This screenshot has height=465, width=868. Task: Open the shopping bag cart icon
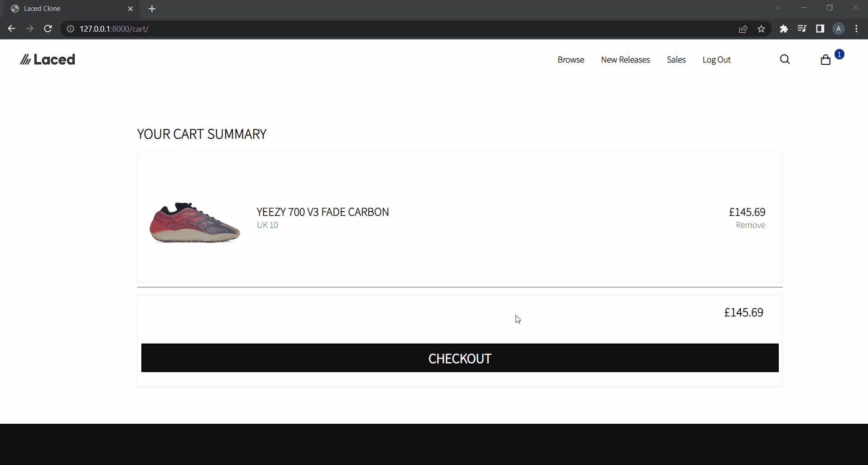click(825, 59)
